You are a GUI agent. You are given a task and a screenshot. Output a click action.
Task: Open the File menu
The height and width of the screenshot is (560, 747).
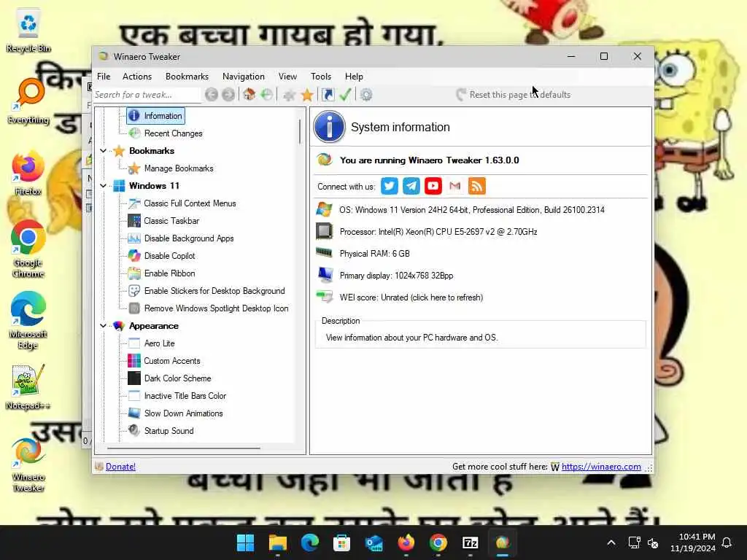pyautogui.click(x=104, y=76)
